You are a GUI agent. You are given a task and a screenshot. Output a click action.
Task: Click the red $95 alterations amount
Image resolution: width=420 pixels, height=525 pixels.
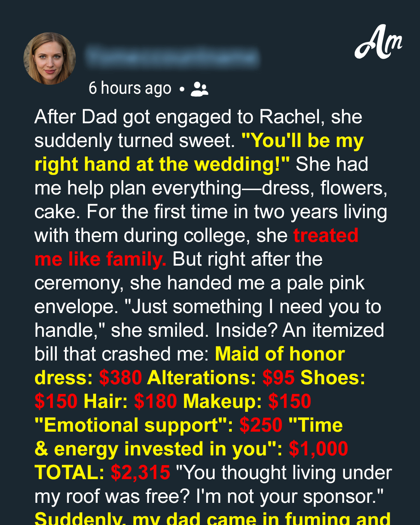(x=278, y=378)
